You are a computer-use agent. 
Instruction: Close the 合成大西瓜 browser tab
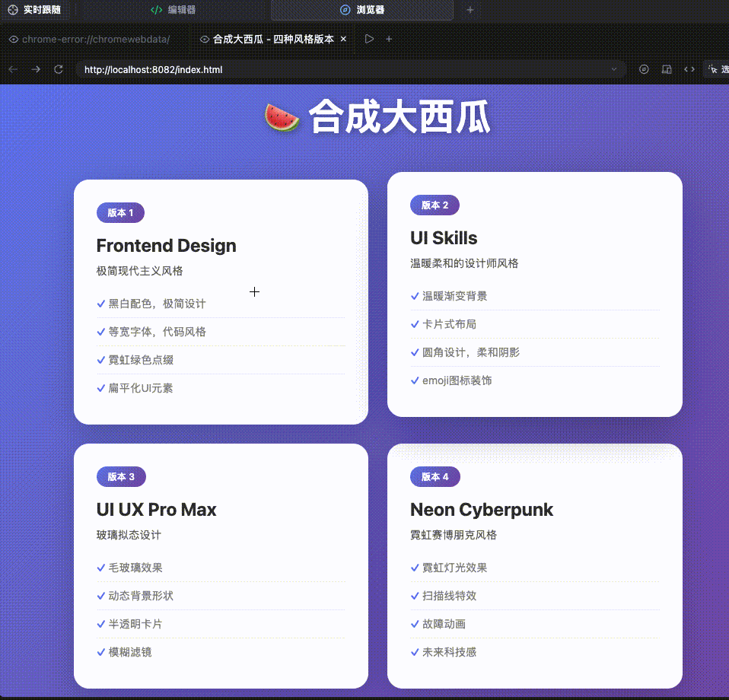pyautogui.click(x=343, y=39)
